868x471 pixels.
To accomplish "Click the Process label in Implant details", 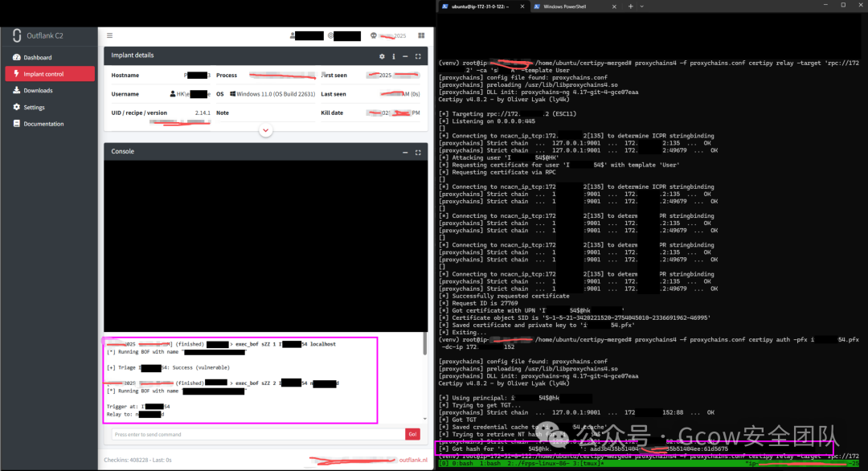I will tap(227, 76).
